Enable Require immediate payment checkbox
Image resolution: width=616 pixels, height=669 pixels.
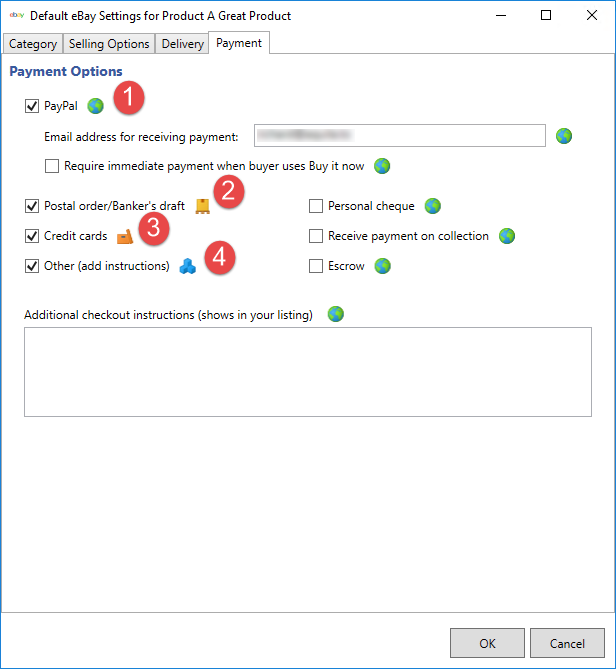[x=52, y=166]
